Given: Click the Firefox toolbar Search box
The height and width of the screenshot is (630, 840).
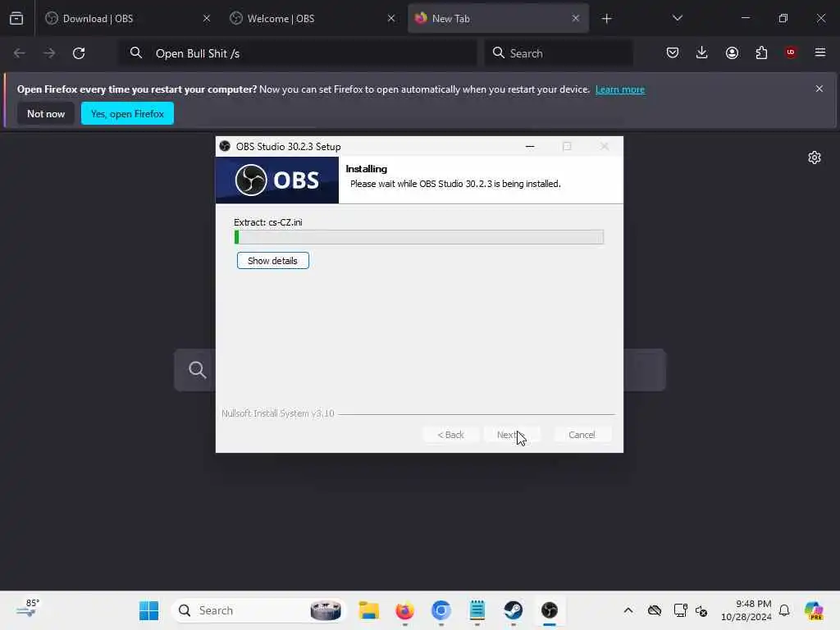Looking at the screenshot, I should tap(559, 53).
